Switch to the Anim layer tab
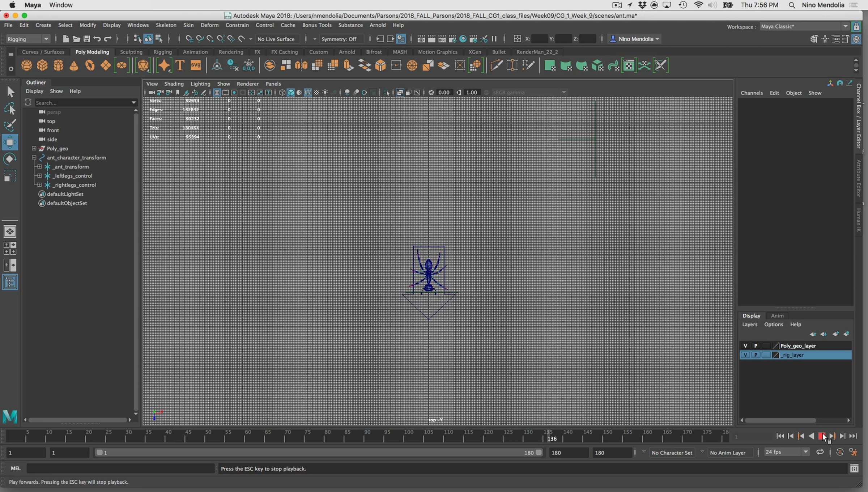868x492 pixels. [x=777, y=315]
